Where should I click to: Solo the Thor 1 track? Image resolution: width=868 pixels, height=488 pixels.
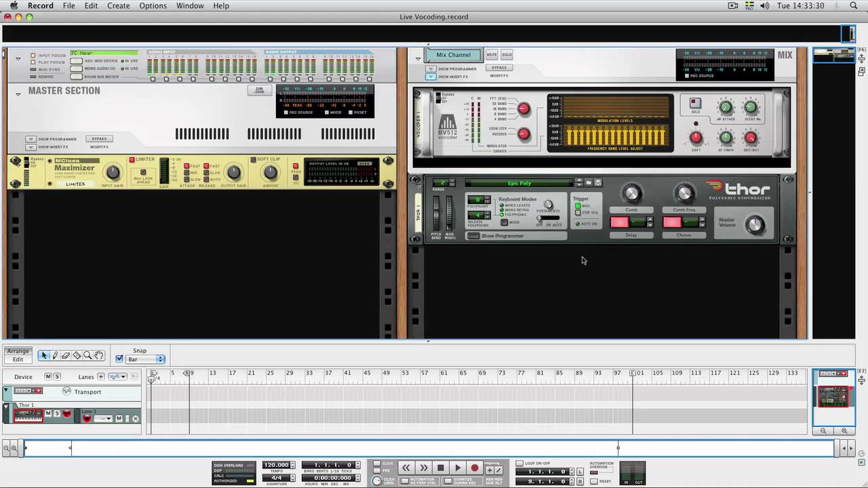coord(57,414)
